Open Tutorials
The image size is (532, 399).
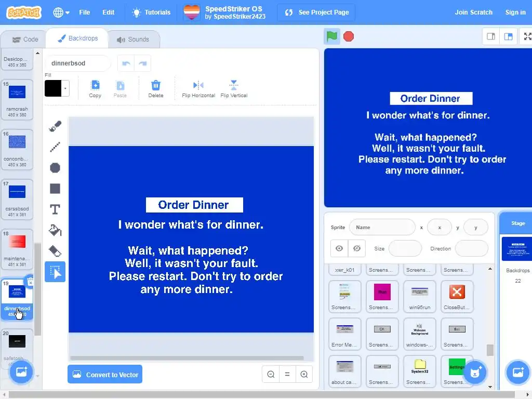click(151, 12)
